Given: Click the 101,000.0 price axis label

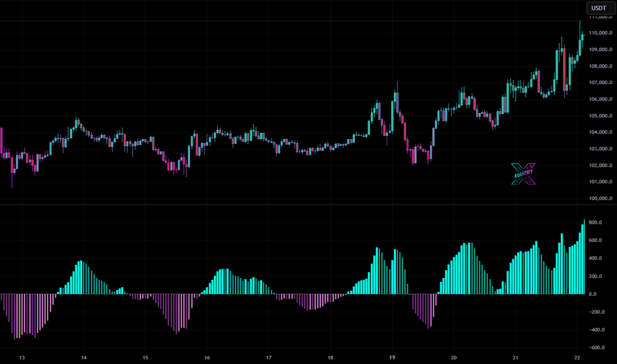Looking at the screenshot, I should point(600,182).
